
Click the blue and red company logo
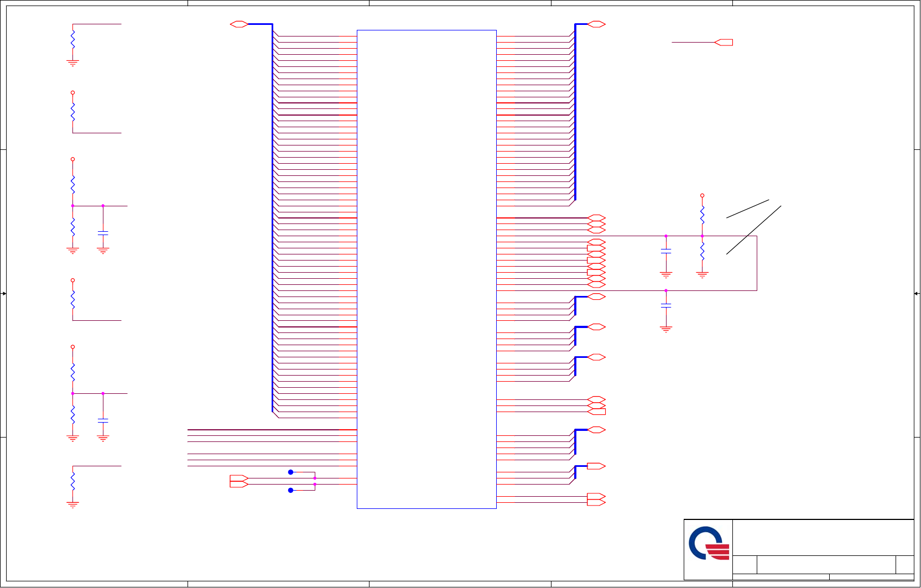709,543
